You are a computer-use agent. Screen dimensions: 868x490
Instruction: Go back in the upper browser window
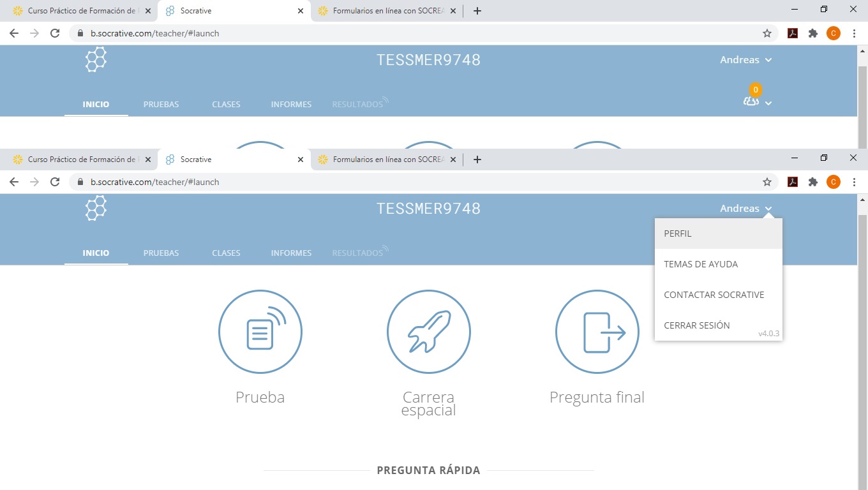pos(14,33)
